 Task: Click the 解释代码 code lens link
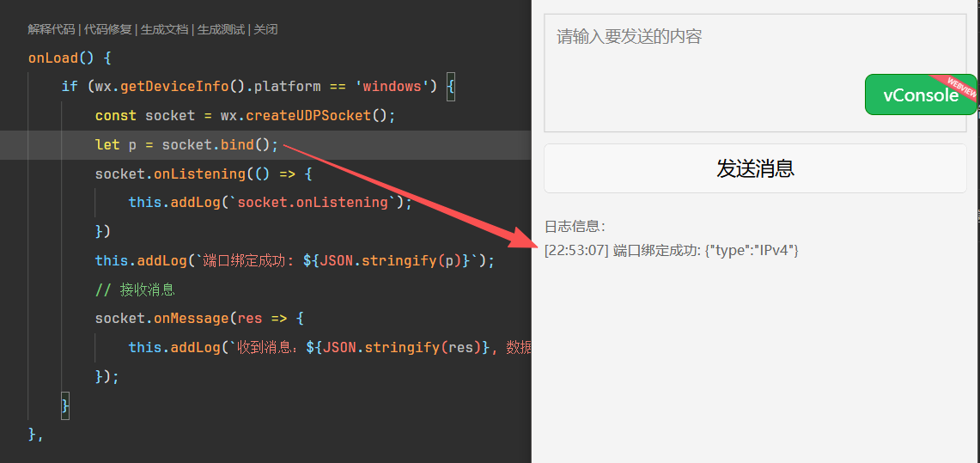point(52,29)
